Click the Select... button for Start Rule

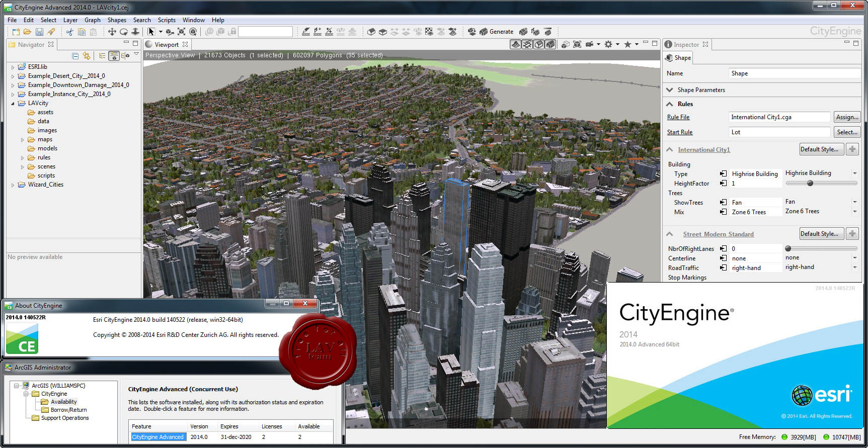(x=847, y=132)
